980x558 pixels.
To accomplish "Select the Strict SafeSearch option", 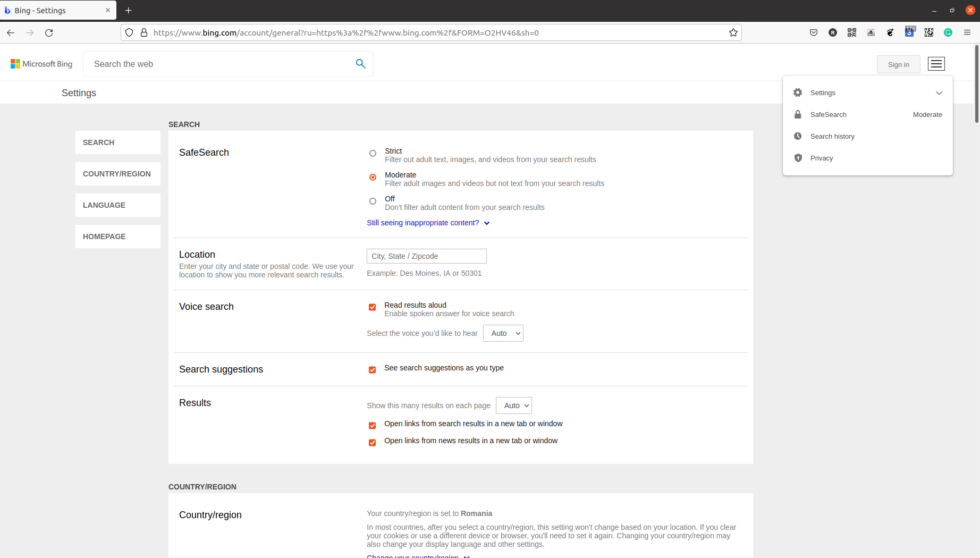I will click(373, 153).
